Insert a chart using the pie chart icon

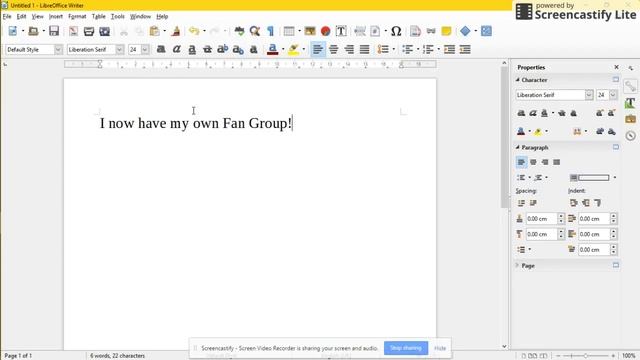[x=325, y=31]
